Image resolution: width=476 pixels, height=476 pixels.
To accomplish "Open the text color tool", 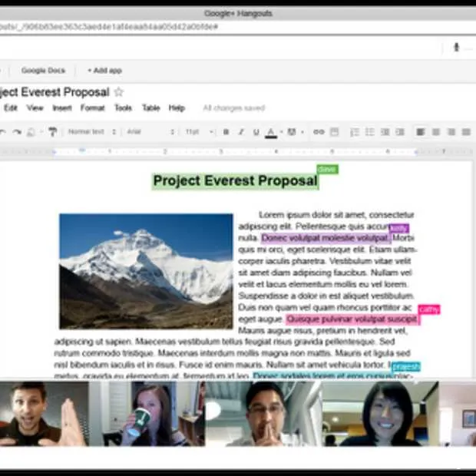I will pos(271,132).
